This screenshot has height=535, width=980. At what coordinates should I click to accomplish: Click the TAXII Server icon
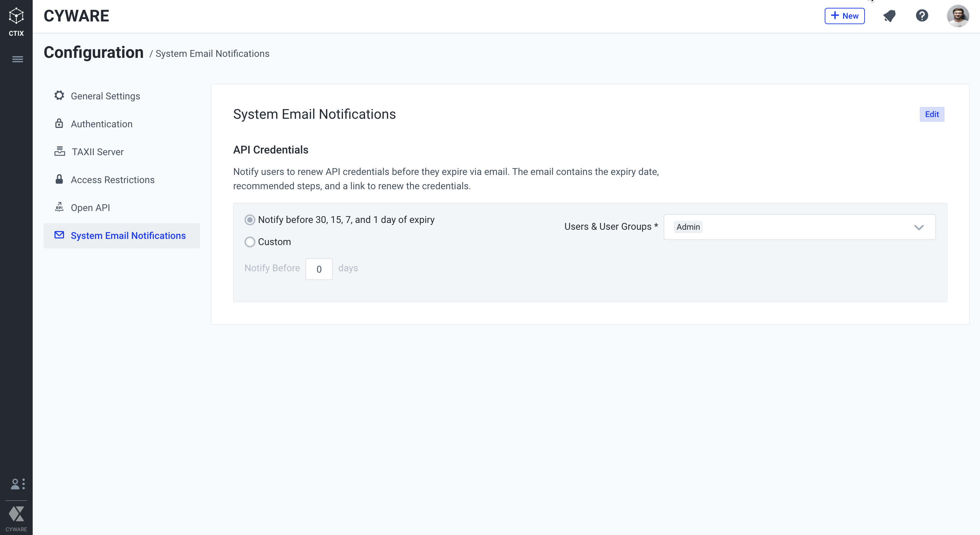pos(59,151)
